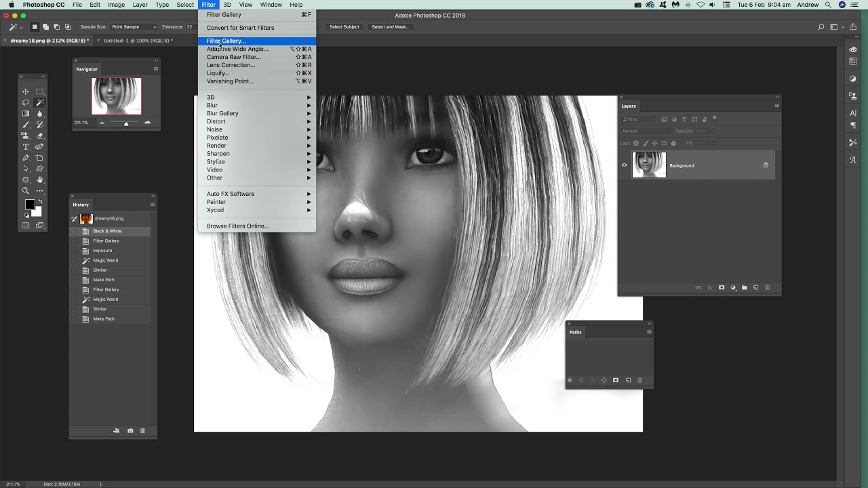Open the Navigator panel options menu
This screenshot has height=488, width=868.
pos(155,69)
